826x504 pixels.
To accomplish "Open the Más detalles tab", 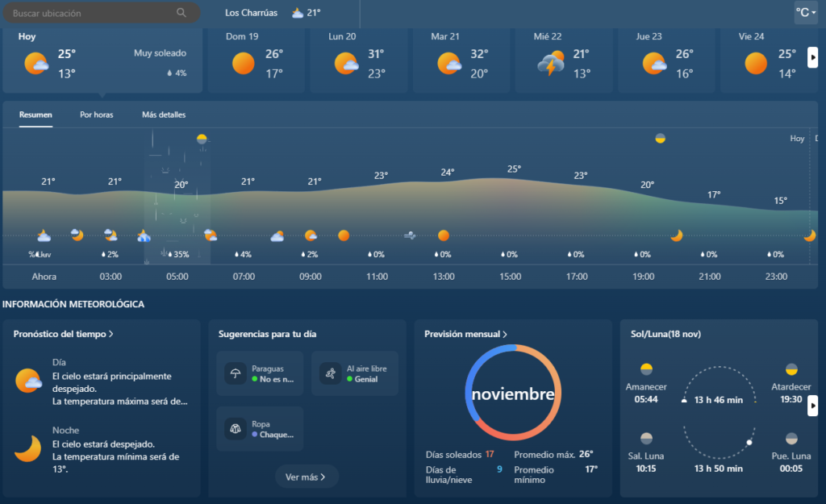I will (x=164, y=115).
